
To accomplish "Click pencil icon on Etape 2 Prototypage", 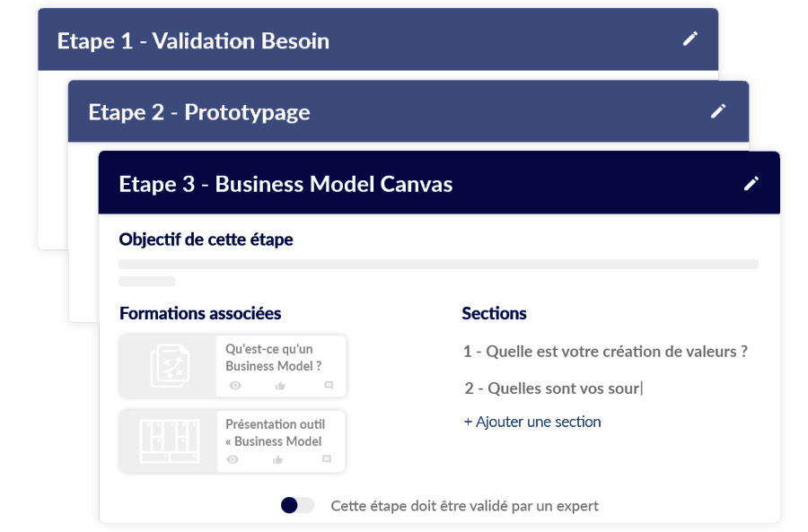I will click(x=718, y=110).
